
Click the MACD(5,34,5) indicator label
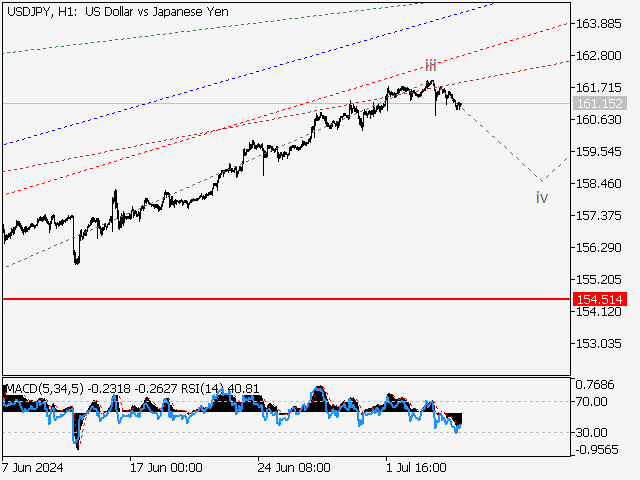pyautogui.click(x=44, y=389)
